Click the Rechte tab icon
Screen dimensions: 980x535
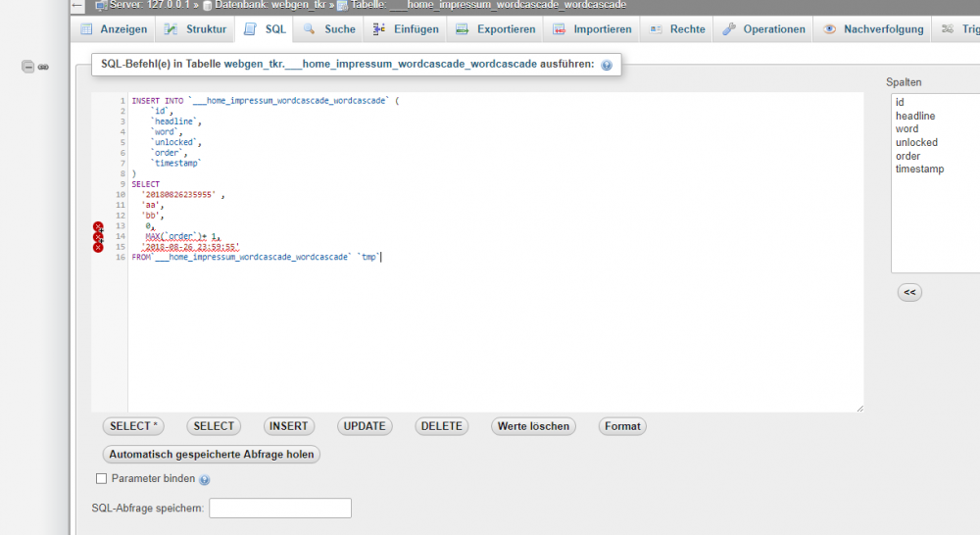(x=655, y=29)
